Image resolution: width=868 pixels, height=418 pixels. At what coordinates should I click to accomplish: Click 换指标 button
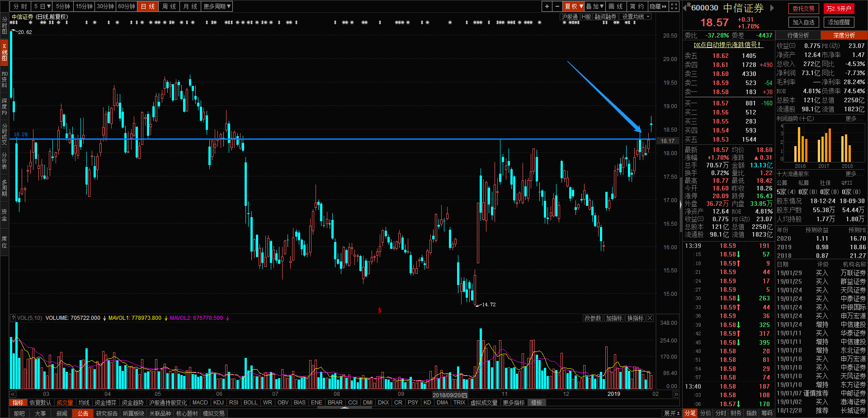coord(635,318)
